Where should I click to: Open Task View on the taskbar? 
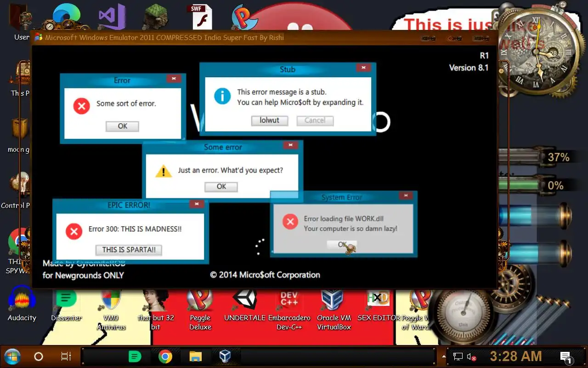click(x=66, y=356)
